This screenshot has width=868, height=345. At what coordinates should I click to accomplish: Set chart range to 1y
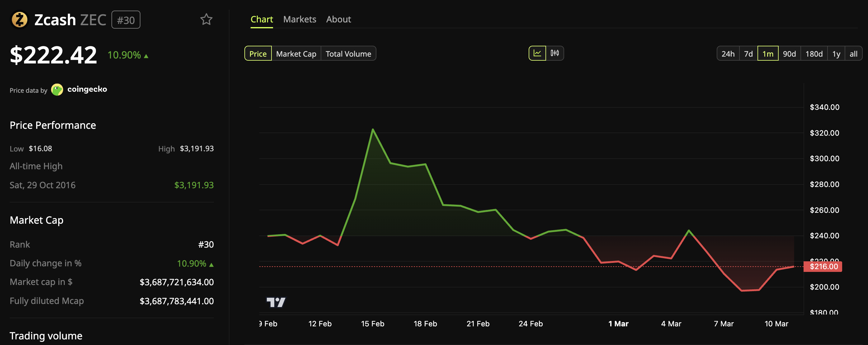(x=836, y=54)
